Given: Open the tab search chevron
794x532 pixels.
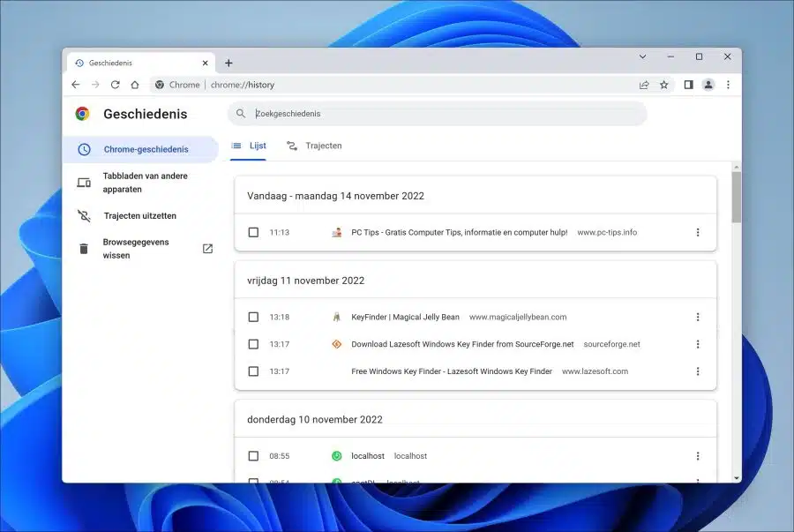Looking at the screenshot, I should click(x=642, y=56).
